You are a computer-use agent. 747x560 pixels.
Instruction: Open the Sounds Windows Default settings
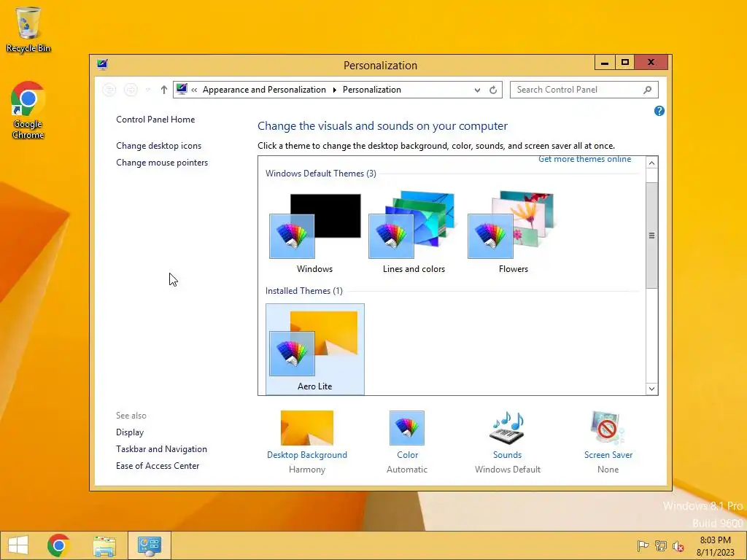click(x=508, y=443)
